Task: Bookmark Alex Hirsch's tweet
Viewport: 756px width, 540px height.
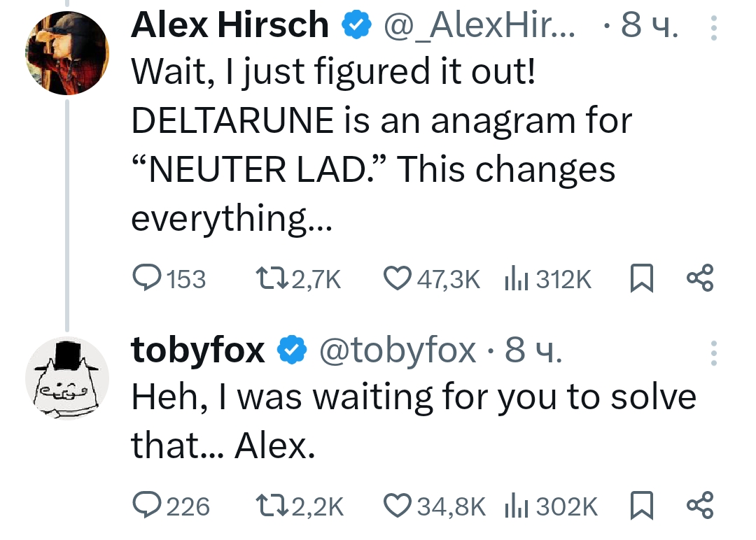Action: (640, 279)
